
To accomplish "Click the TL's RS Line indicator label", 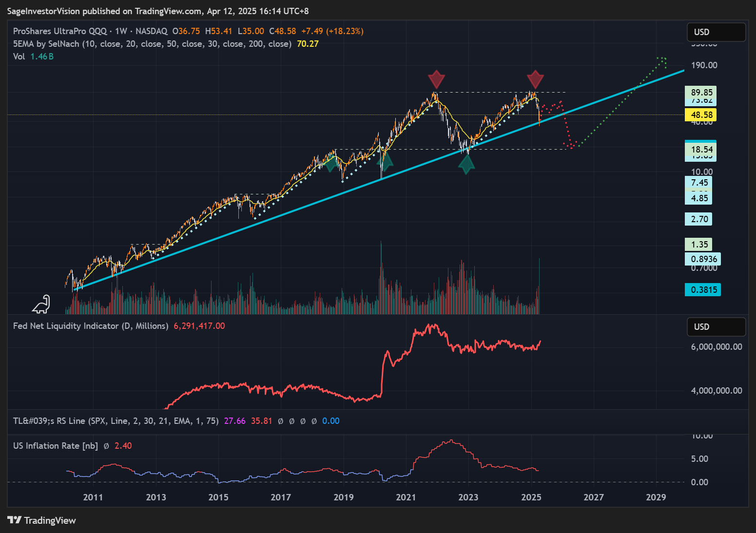I will tap(116, 421).
